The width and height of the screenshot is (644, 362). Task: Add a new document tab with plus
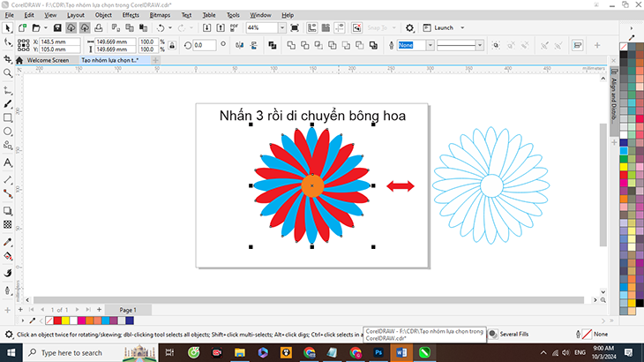[x=155, y=60]
